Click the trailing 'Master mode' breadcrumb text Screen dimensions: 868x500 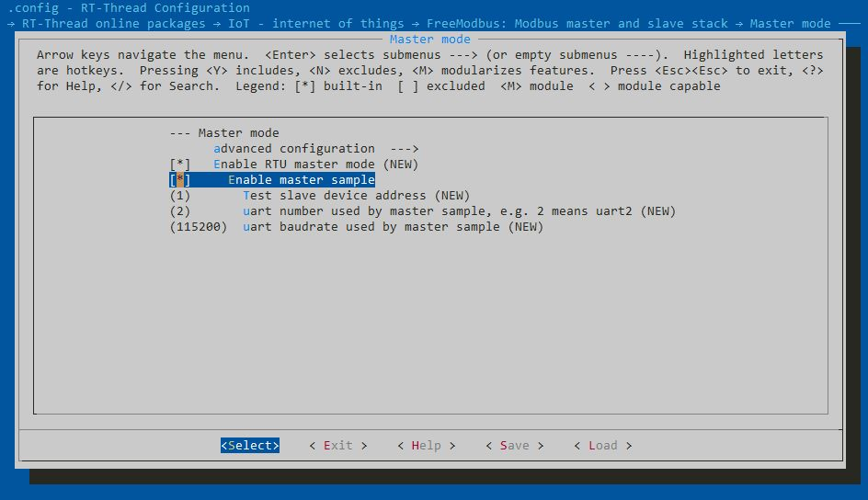pos(790,24)
